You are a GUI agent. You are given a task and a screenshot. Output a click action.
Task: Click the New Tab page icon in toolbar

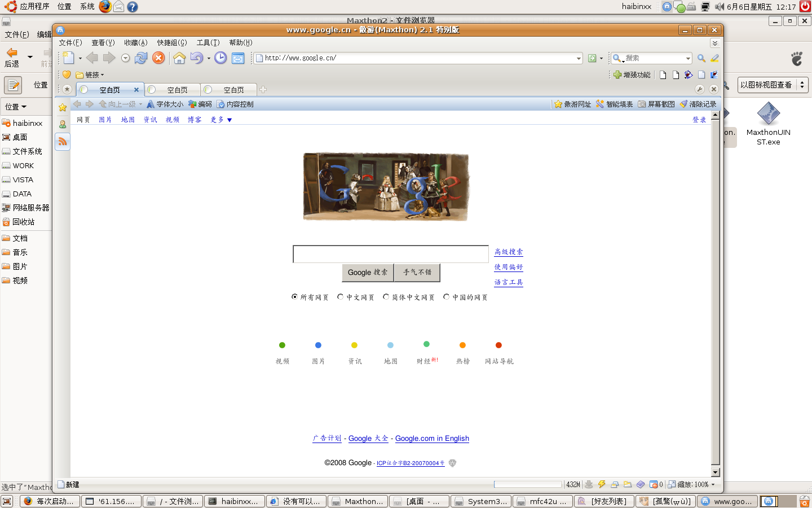click(x=68, y=58)
